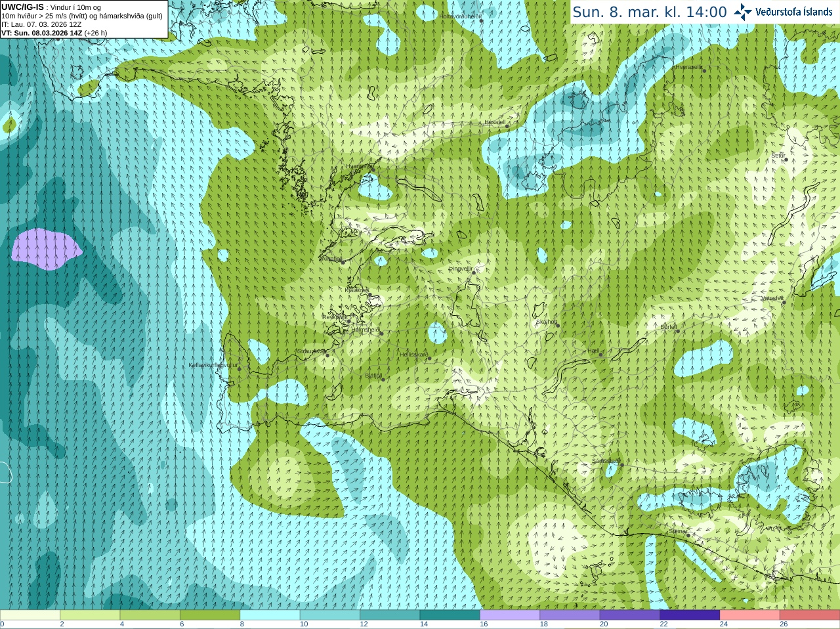The image size is (840, 629).
Task: Click the 'Vindur í 10m og' text
Action: point(75,7)
